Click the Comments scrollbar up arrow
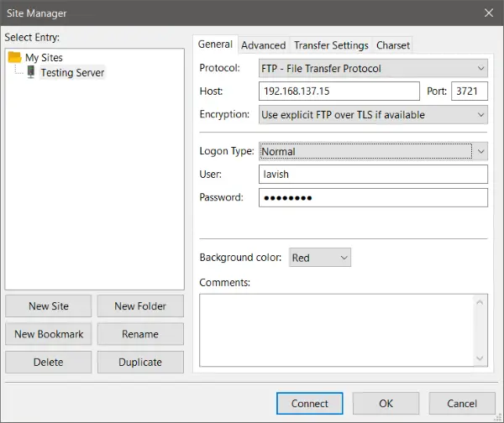504x423 pixels. click(480, 302)
